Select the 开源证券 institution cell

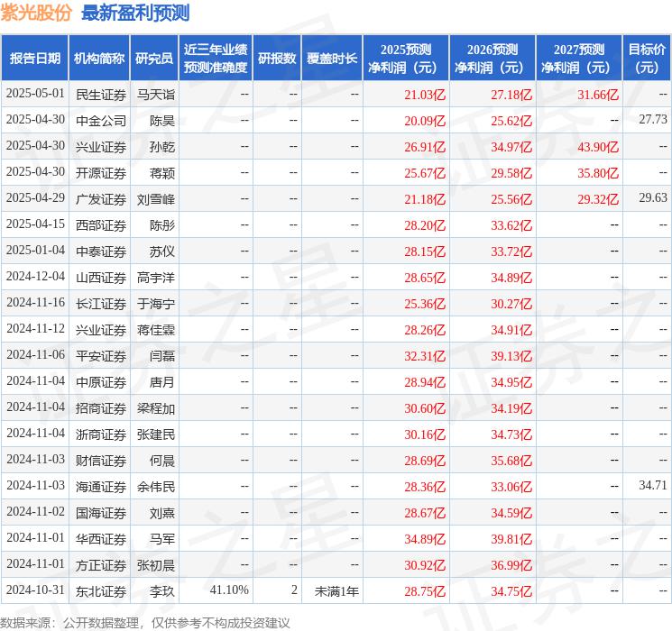point(101,173)
